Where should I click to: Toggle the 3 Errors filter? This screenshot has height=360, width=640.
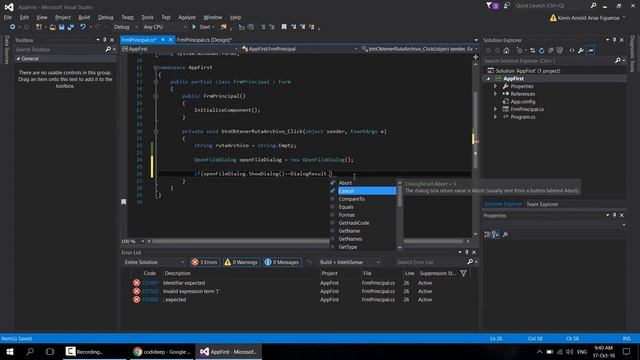pos(205,262)
